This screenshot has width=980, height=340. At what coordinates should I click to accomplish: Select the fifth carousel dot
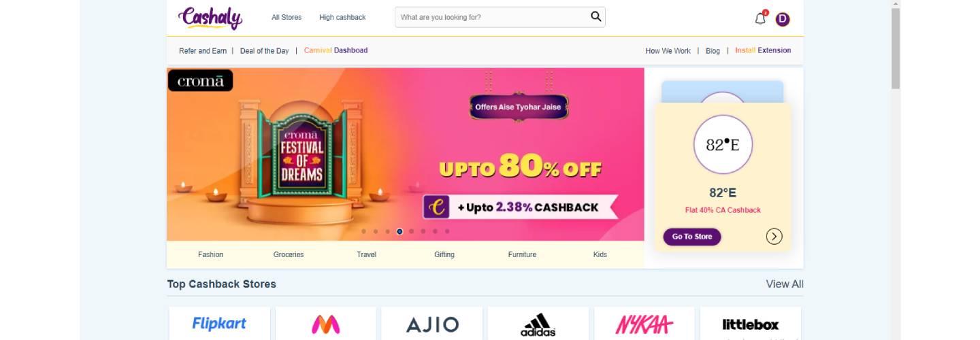(x=411, y=231)
